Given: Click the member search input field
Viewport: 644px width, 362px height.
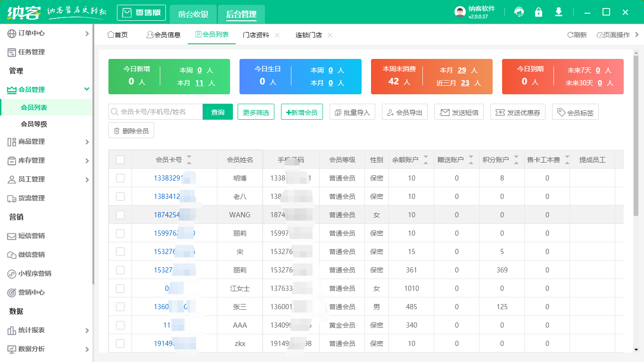Looking at the screenshot, I should pos(156,112).
